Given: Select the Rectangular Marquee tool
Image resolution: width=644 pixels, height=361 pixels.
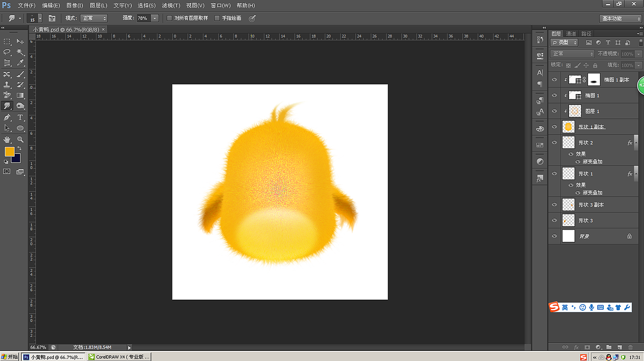Looking at the screenshot, I should pyautogui.click(x=7, y=41).
